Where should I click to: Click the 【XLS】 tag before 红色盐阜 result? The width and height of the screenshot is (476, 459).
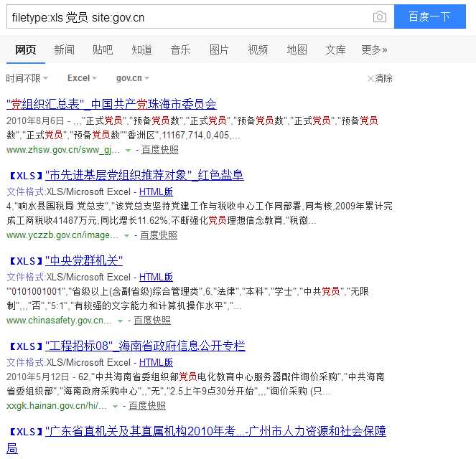[x=26, y=176]
